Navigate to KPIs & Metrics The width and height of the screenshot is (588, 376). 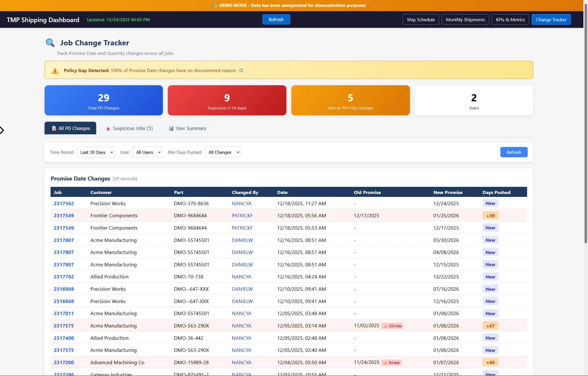coord(510,19)
